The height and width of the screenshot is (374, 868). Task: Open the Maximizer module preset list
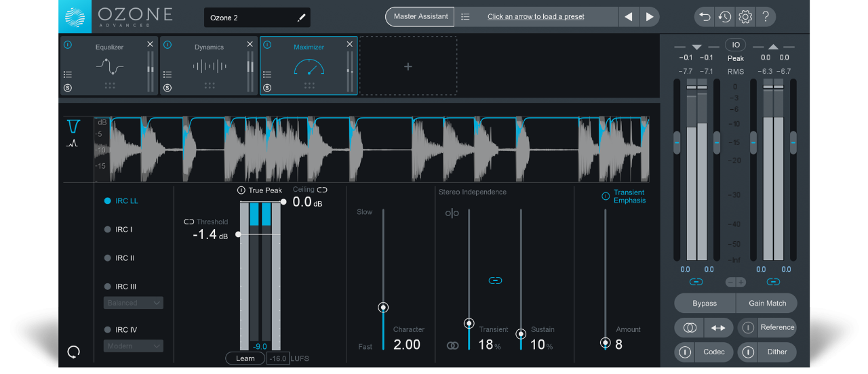267,75
